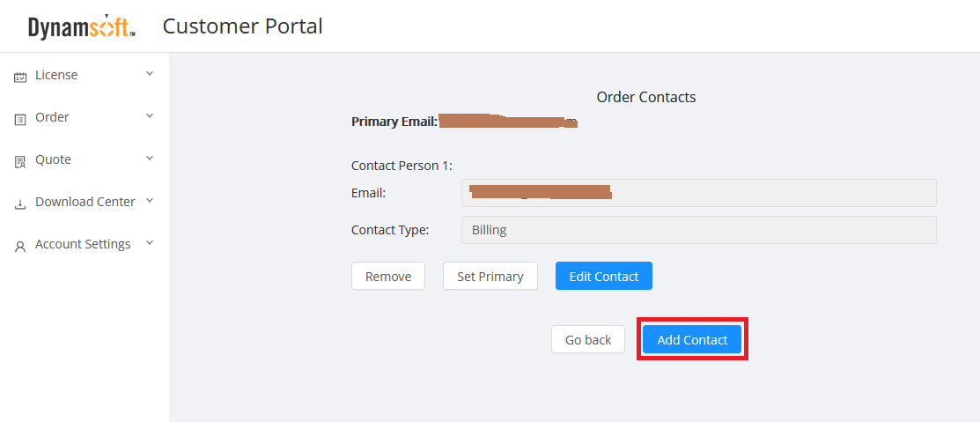This screenshot has height=422, width=980.
Task: Click the License calendar icon in sidebar
Action: click(x=20, y=77)
